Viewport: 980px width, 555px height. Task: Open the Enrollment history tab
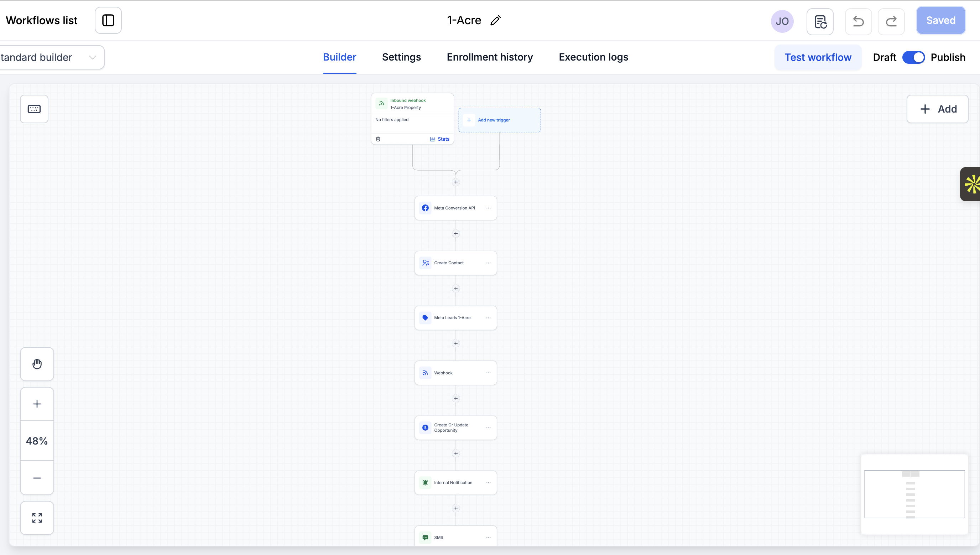coord(490,57)
